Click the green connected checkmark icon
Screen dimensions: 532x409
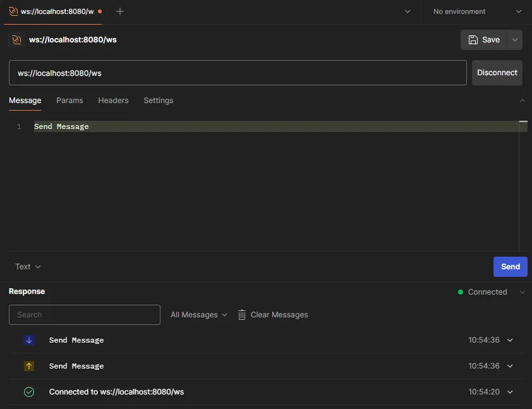coord(29,392)
